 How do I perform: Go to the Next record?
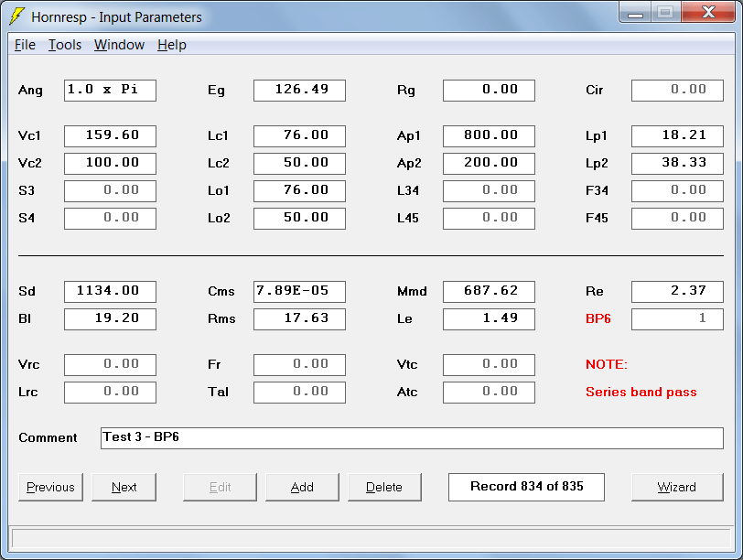[124, 487]
